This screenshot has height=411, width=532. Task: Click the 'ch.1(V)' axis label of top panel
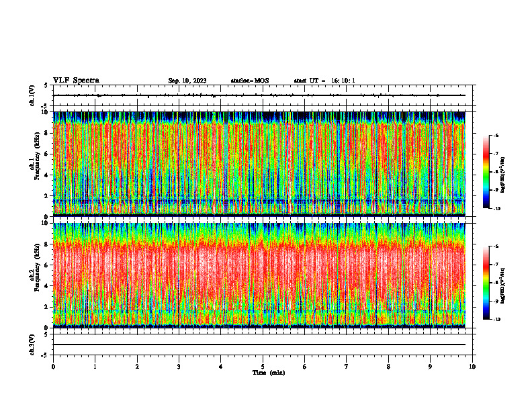click(x=32, y=95)
